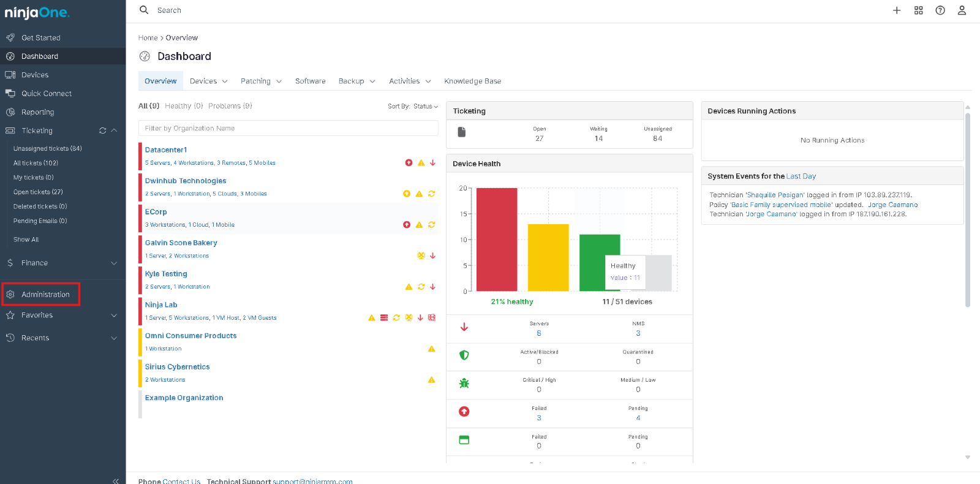The height and width of the screenshot is (484, 980).
Task: Collapse sidebar using double-arrow icon
Action: [116, 480]
